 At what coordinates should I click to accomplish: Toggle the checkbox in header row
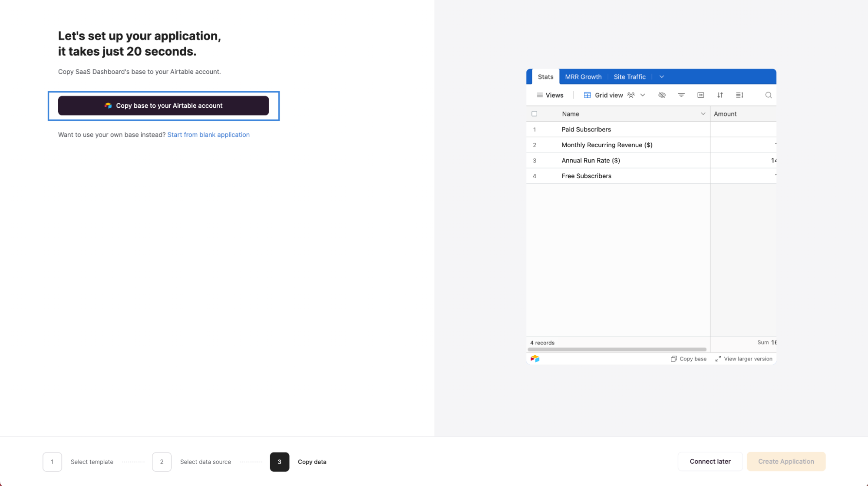coord(534,114)
